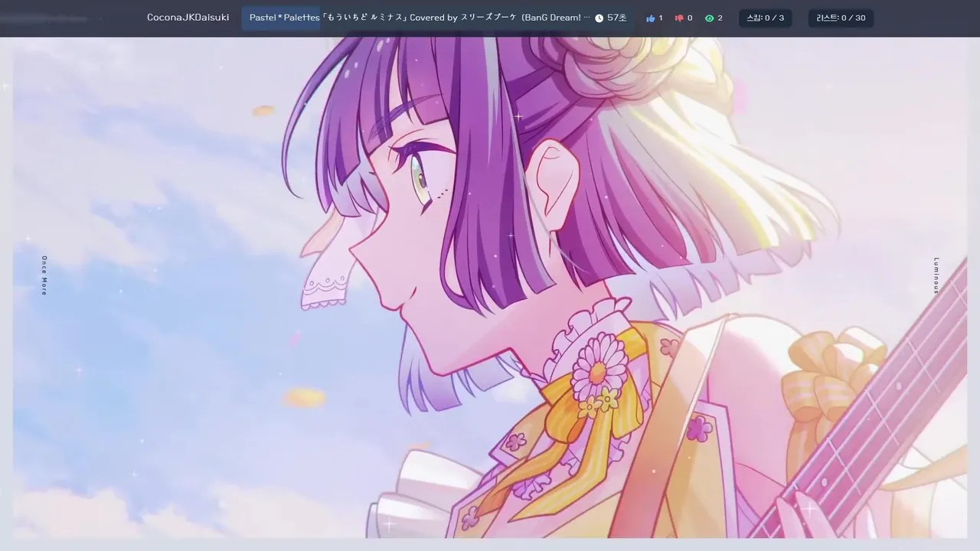Click the green eye viewers icon
This screenshot has height=551, width=980.
[x=709, y=18]
